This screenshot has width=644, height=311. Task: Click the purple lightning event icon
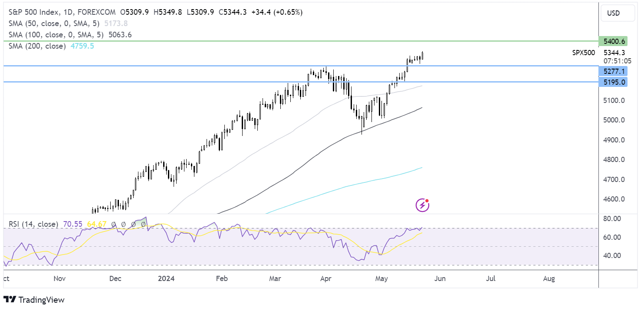point(423,205)
